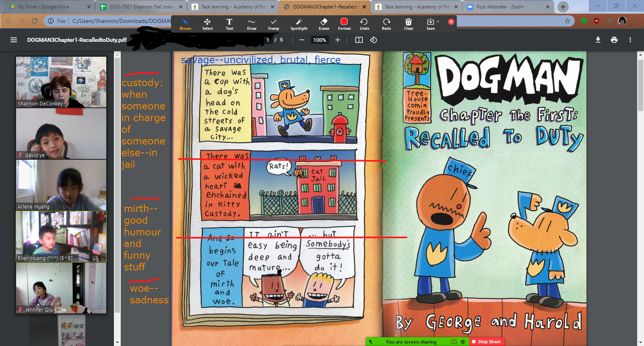This screenshot has width=644, height=346.
Task: Select Jennifer Qiu's video tile
Action: [x=61, y=288]
